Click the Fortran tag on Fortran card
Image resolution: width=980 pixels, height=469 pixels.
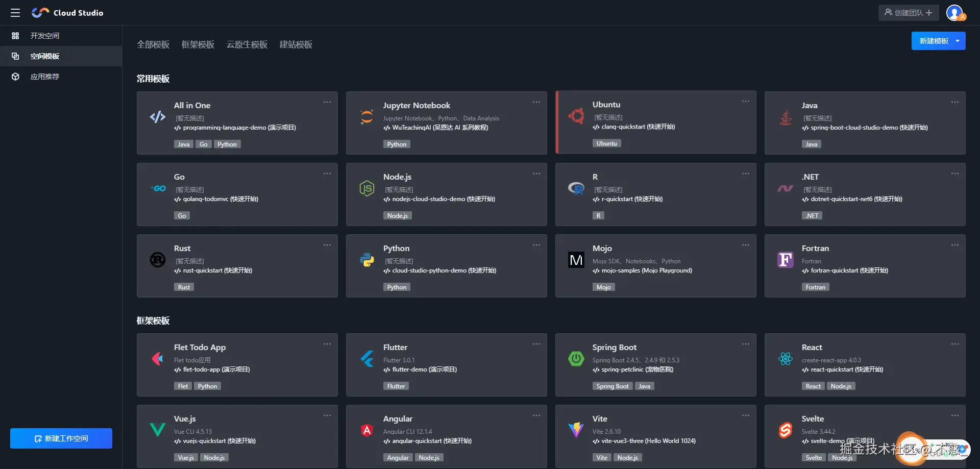[x=816, y=287]
